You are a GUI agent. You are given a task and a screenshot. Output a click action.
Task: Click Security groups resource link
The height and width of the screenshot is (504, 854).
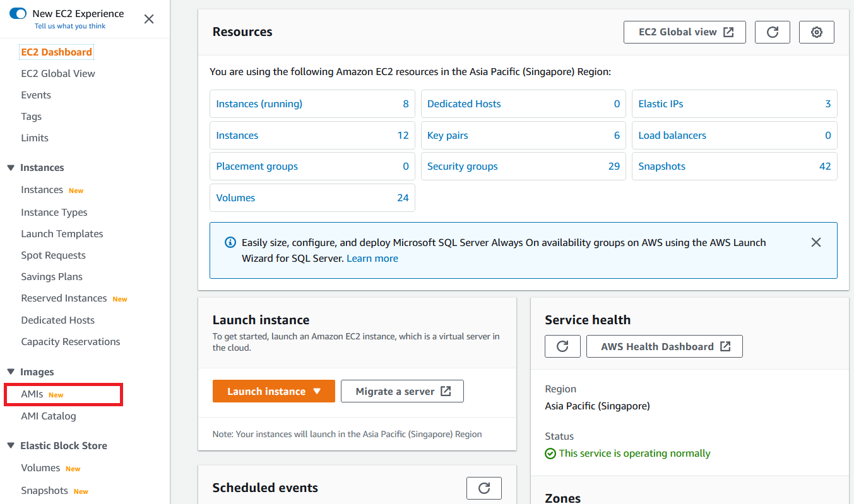click(x=463, y=167)
